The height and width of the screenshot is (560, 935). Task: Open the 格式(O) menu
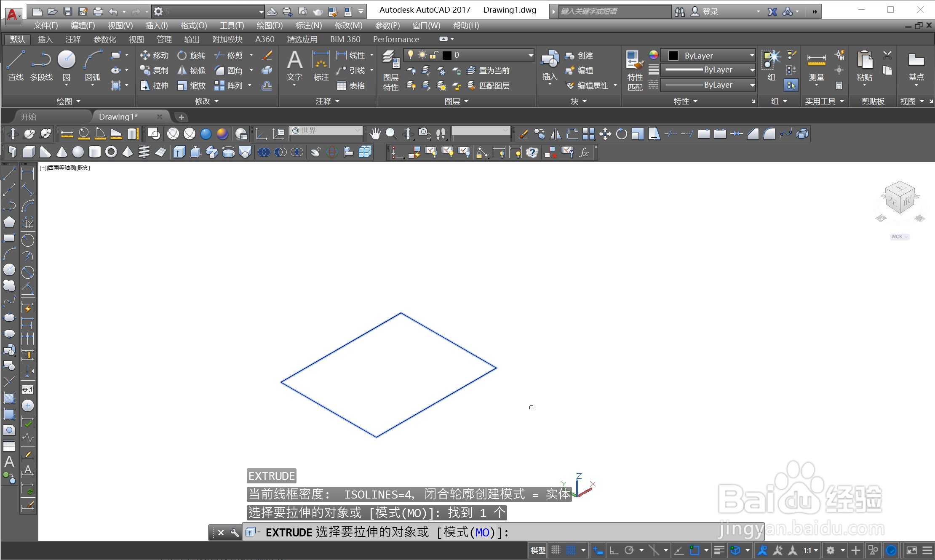click(193, 25)
